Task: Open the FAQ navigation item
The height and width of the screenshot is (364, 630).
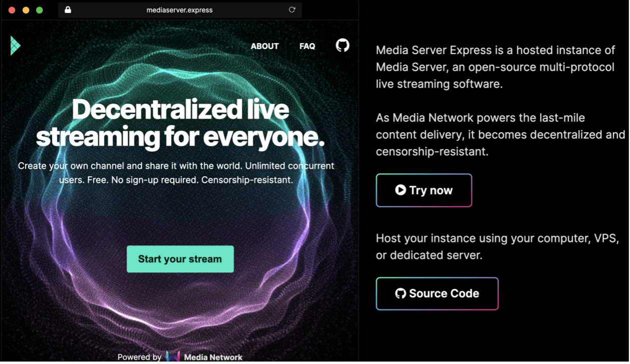Action: (307, 46)
